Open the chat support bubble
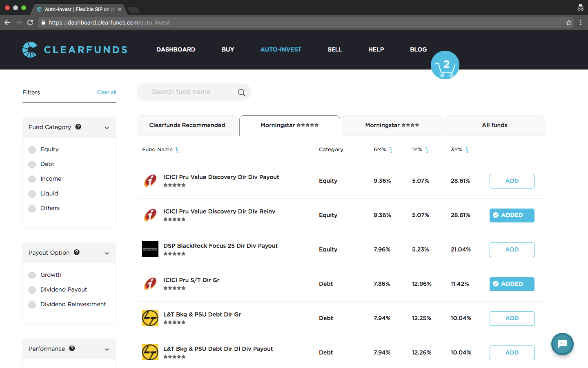 coord(562,344)
